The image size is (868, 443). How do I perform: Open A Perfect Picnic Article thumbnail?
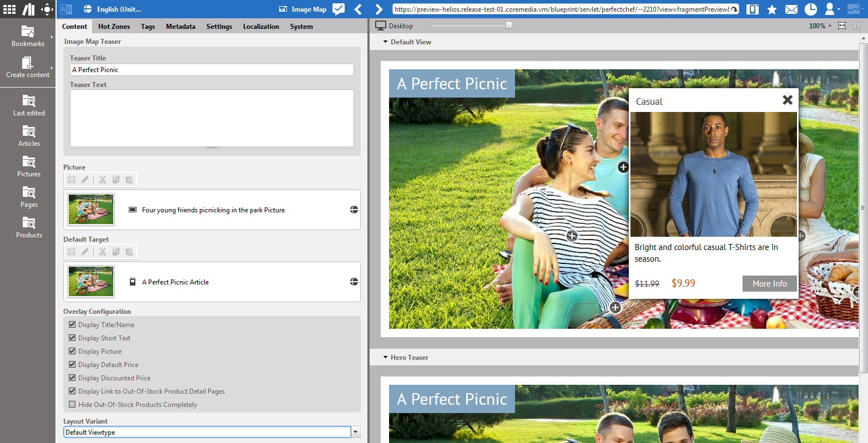point(91,281)
